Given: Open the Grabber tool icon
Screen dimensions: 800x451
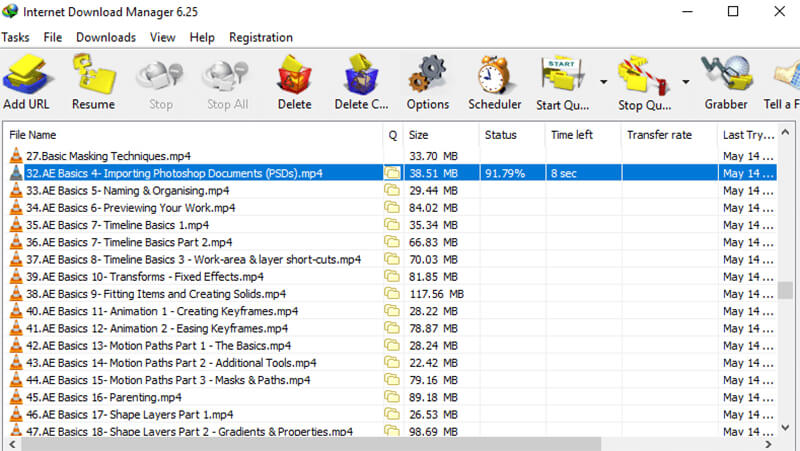Looking at the screenshot, I should click(x=727, y=74).
